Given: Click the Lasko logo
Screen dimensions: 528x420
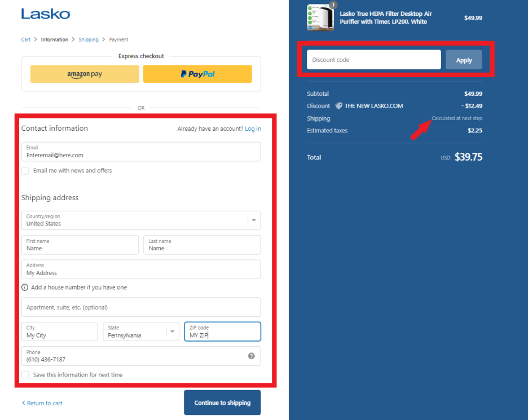Looking at the screenshot, I should (46, 14).
